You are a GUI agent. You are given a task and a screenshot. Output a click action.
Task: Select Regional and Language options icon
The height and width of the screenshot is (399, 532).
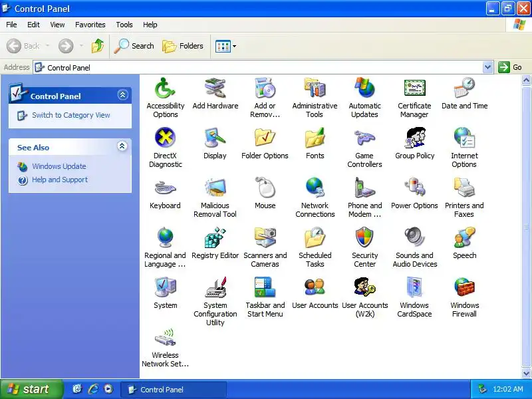pos(165,238)
